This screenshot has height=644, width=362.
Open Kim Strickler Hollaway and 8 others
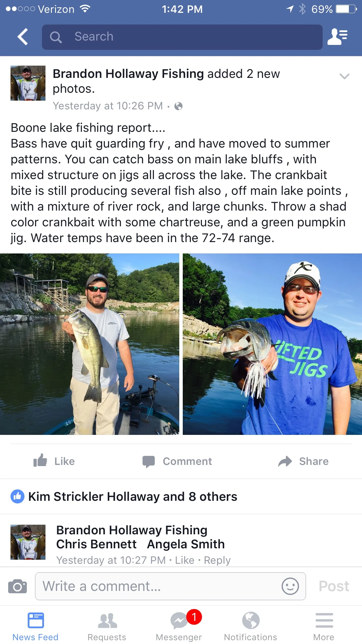133,496
